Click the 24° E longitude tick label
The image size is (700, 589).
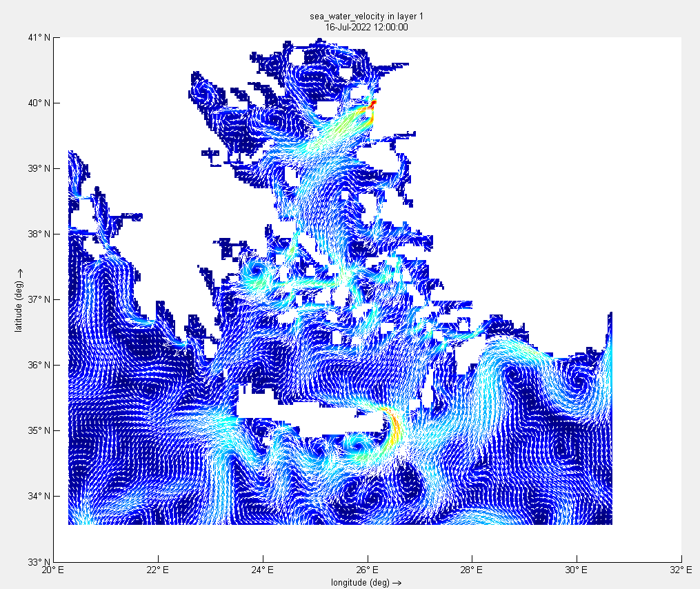point(263,570)
